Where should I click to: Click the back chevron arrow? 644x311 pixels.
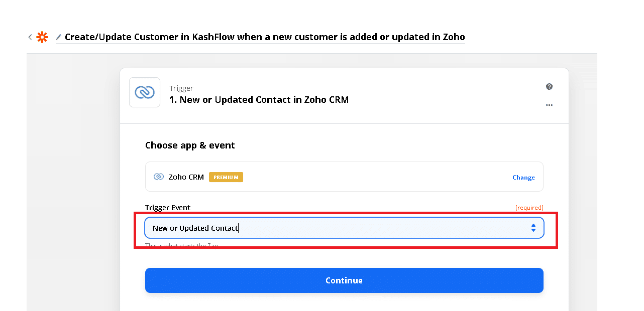(30, 37)
